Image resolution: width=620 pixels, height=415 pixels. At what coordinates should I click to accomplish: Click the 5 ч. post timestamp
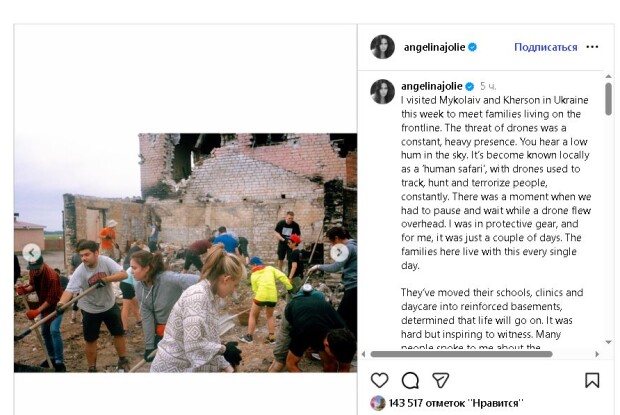(x=488, y=86)
